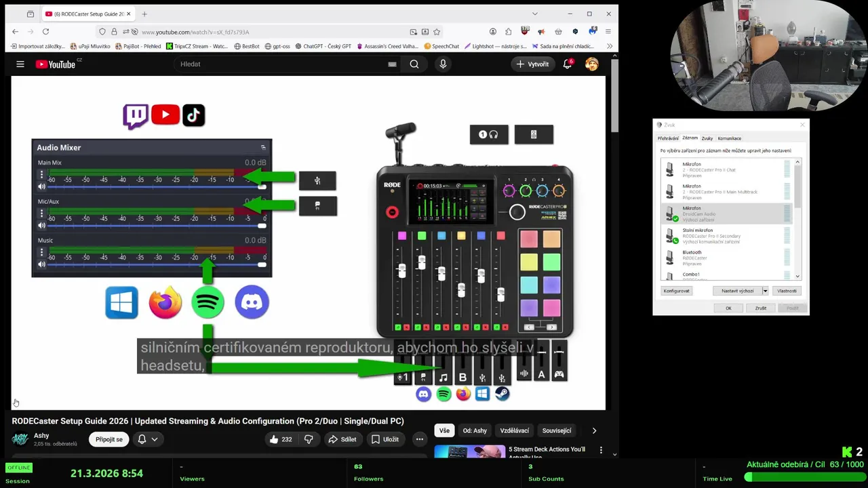Open the Firefox account icon in the toolbar

(492, 32)
